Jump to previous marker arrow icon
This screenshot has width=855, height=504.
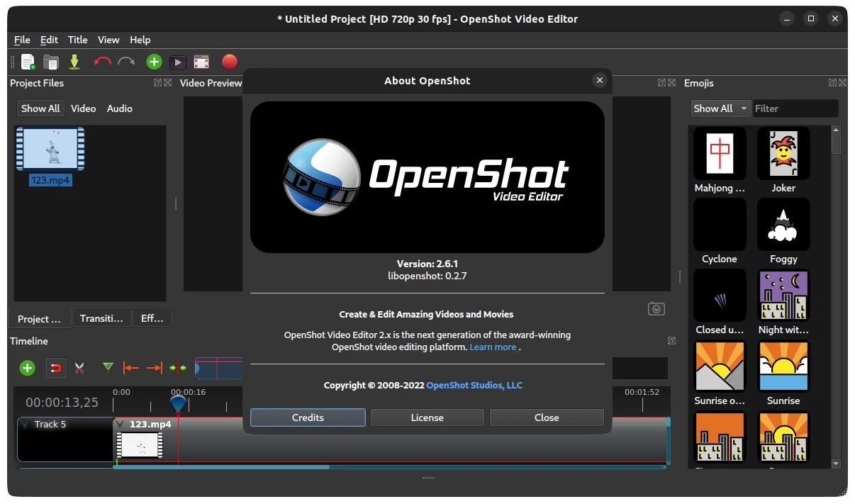(130, 368)
